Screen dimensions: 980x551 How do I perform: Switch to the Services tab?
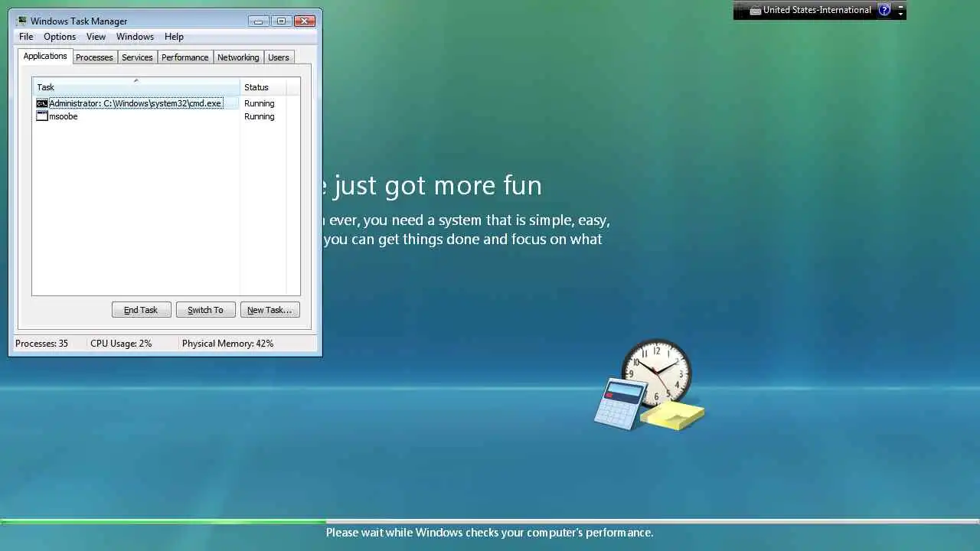tap(137, 57)
